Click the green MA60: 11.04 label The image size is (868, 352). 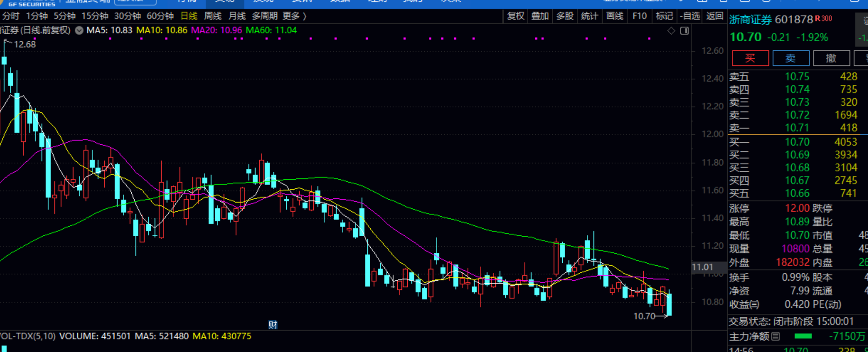coord(271,30)
